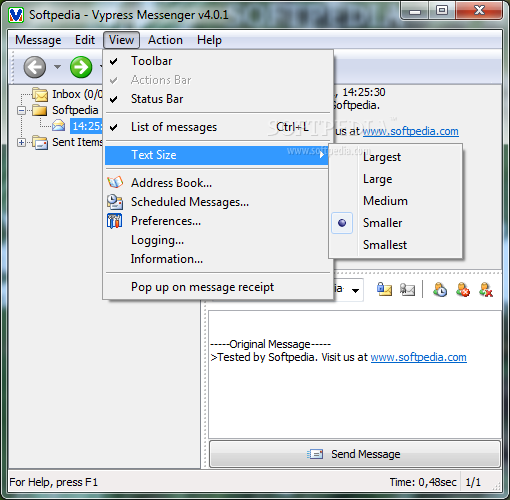Click the Softpedia folder icon in tree

[40, 110]
